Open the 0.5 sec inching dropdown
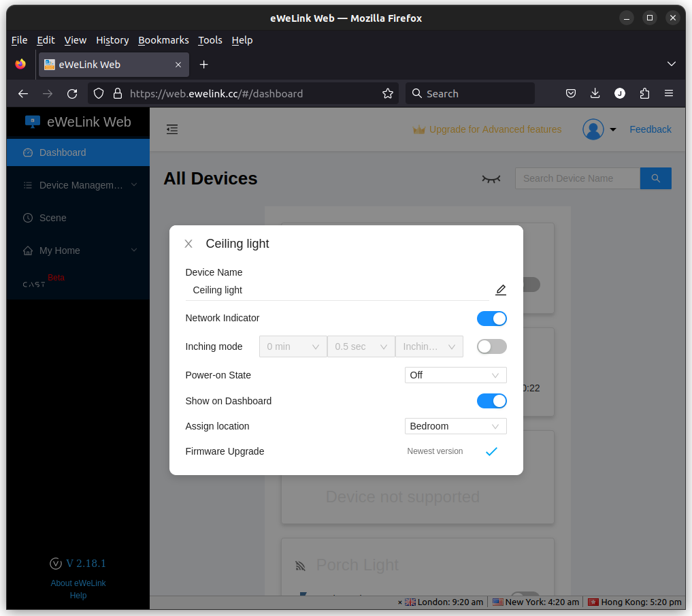This screenshot has width=692, height=616. (361, 346)
